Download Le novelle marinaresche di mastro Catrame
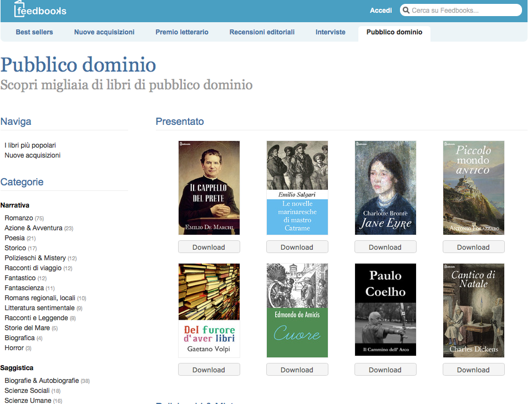 click(x=297, y=247)
